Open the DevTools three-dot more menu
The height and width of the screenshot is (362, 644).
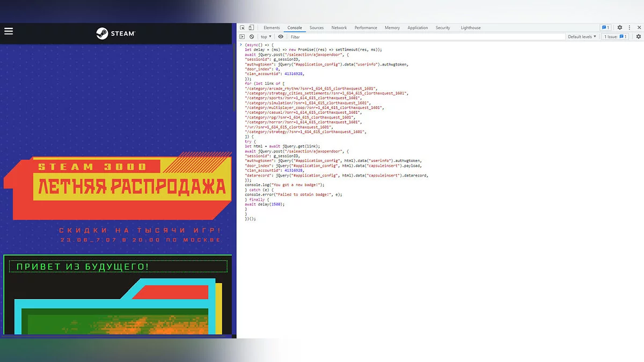pyautogui.click(x=629, y=28)
